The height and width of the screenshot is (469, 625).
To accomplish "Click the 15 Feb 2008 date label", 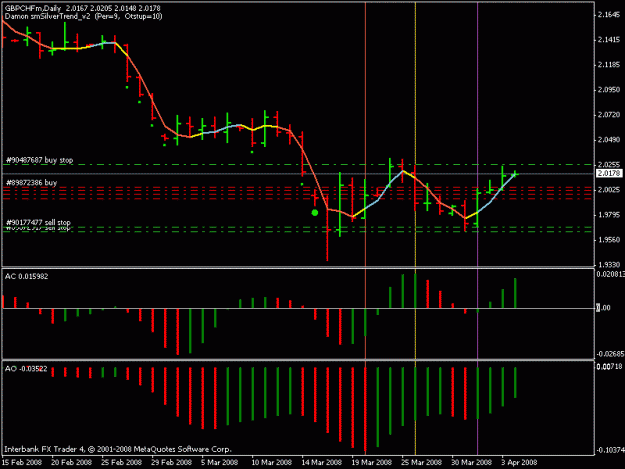I will [x=22, y=462].
